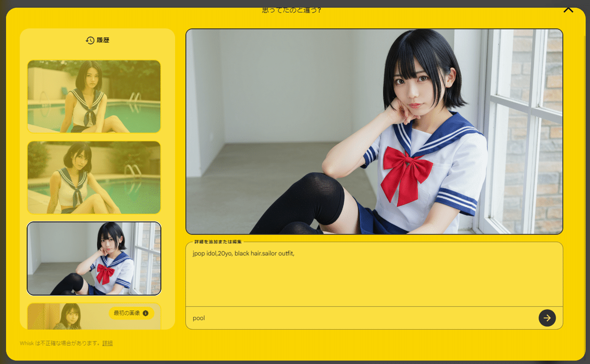Click the dark backdrop strip above the Whisk panel
This screenshot has height=364, width=590.
click(x=147, y=4)
